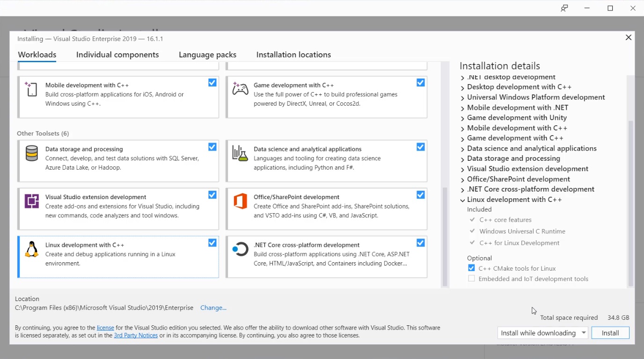The height and width of the screenshot is (359, 644).
Task: Enable Embedded and IoT development tools option
Action: [471, 279]
